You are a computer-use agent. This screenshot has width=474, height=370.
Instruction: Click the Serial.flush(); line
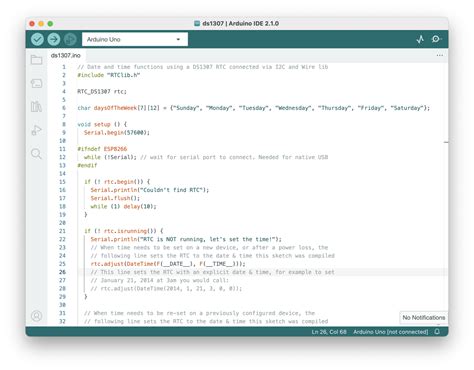point(115,198)
